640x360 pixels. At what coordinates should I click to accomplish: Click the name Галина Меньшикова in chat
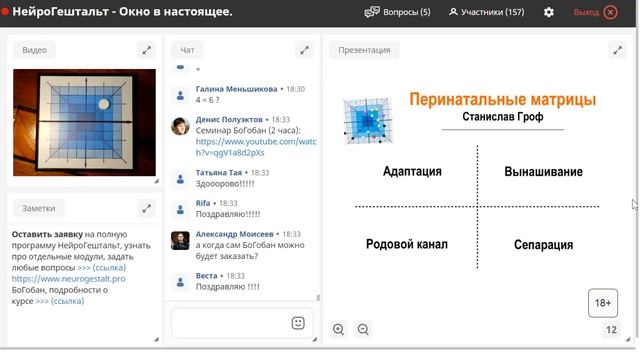(x=236, y=89)
